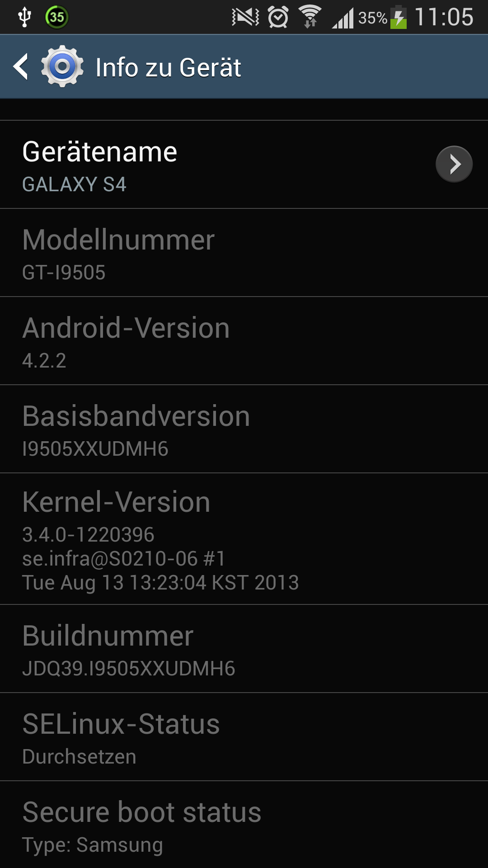Tap the Gerätename GALAXY S4 entry
The height and width of the screenshot is (868, 488).
(244, 165)
